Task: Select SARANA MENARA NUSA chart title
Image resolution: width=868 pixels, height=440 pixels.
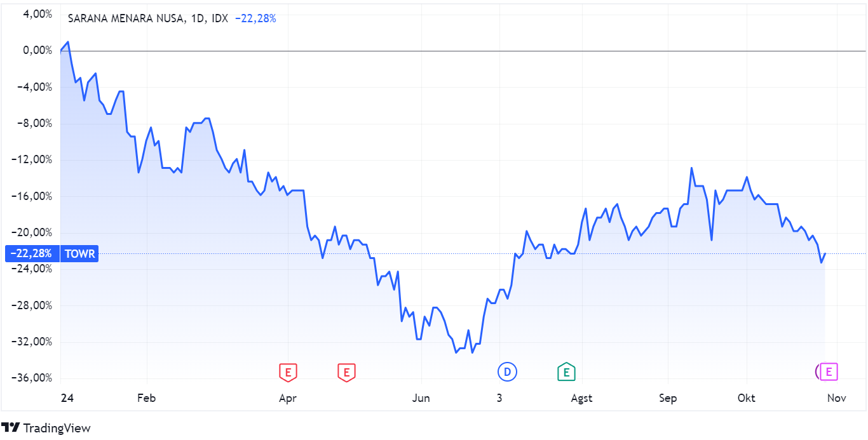Action: point(126,18)
